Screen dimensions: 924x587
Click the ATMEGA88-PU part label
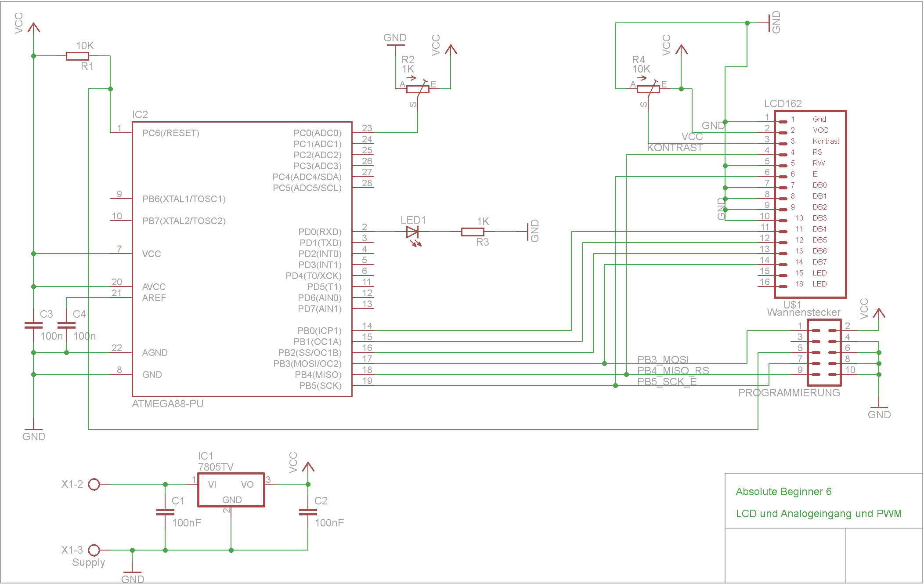point(167,404)
